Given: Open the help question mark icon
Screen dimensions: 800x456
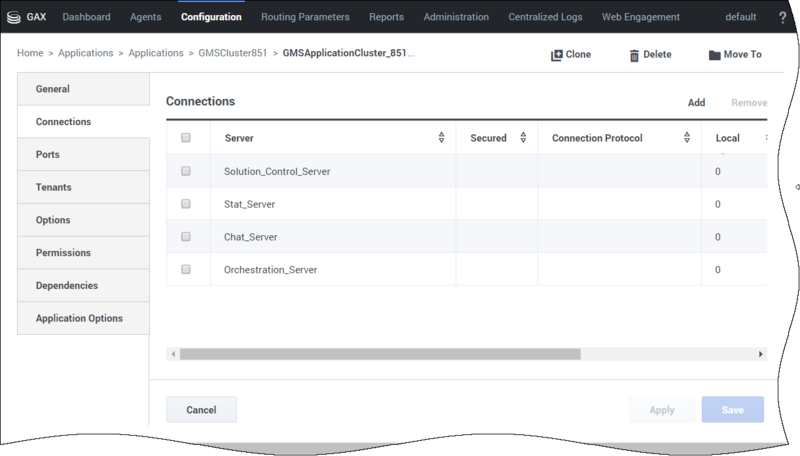Looking at the screenshot, I should tap(782, 17).
